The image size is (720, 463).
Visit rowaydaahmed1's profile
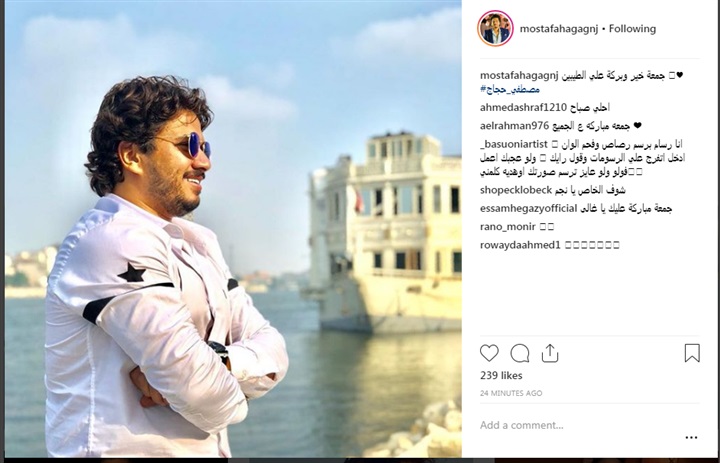point(520,245)
